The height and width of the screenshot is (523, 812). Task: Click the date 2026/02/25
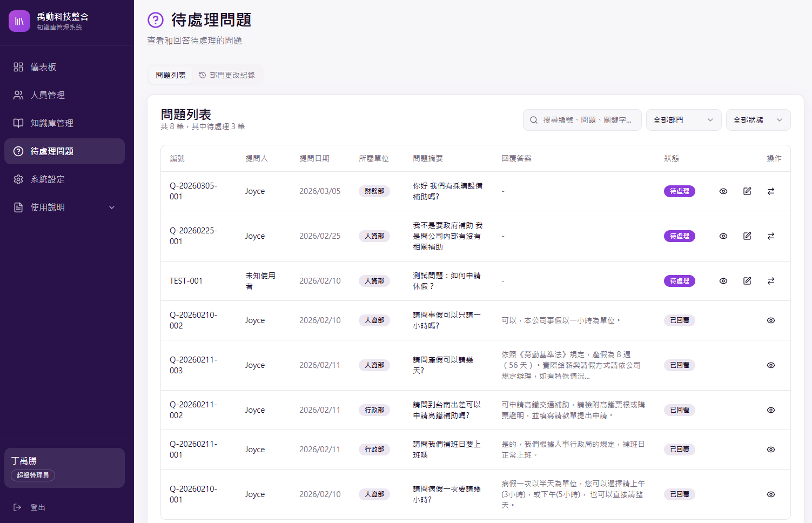(320, 236)
